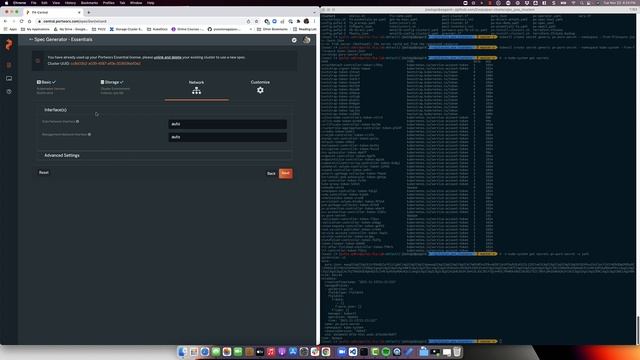
Task: Open the My Applications bookmark folder
Action: 35,29
